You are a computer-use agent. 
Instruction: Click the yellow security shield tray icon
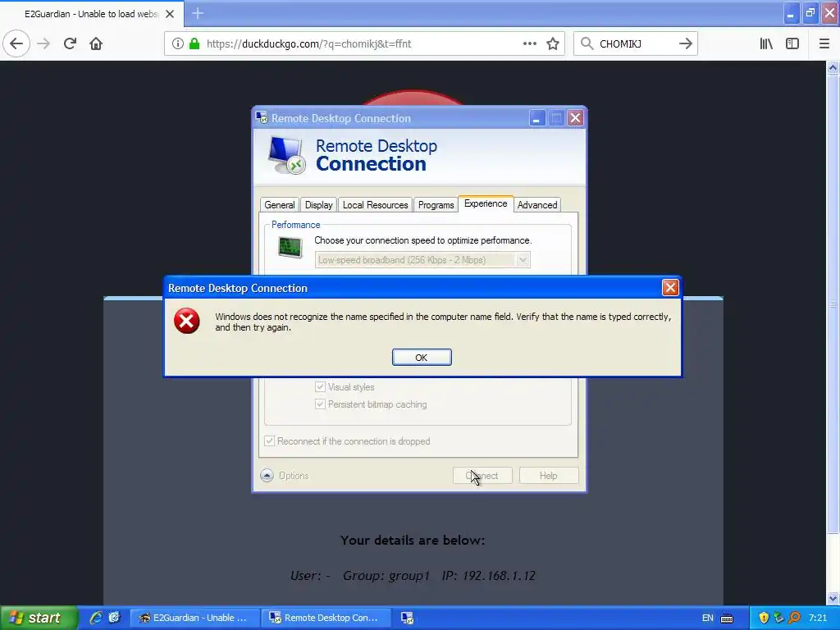pyautogui.click(x=764, y=618)
